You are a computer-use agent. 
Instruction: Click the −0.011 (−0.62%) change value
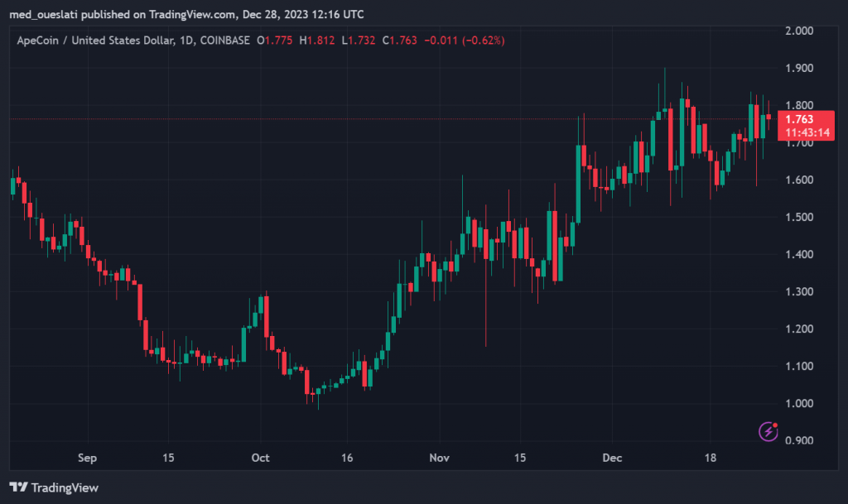pyautogui.click(x=465, y=40)
